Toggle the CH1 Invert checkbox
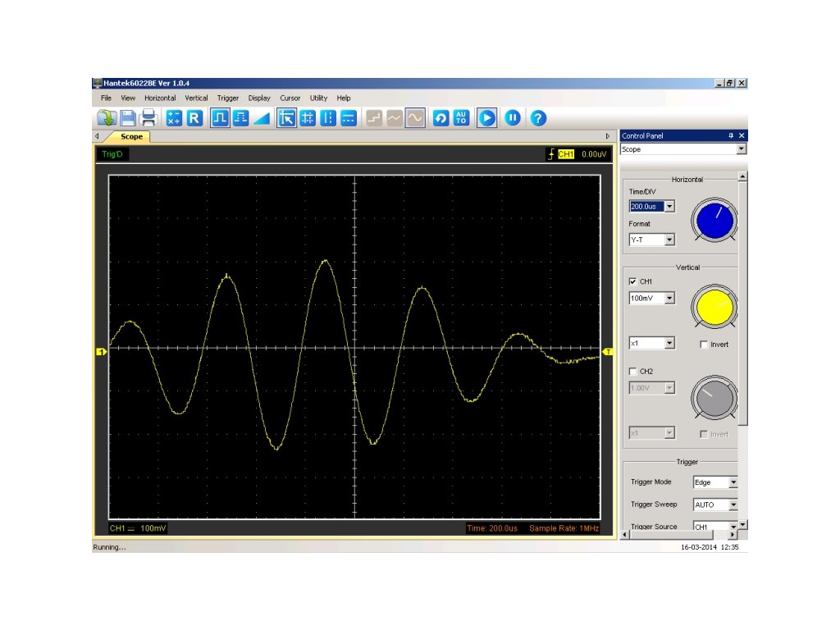 pos(704,345)
